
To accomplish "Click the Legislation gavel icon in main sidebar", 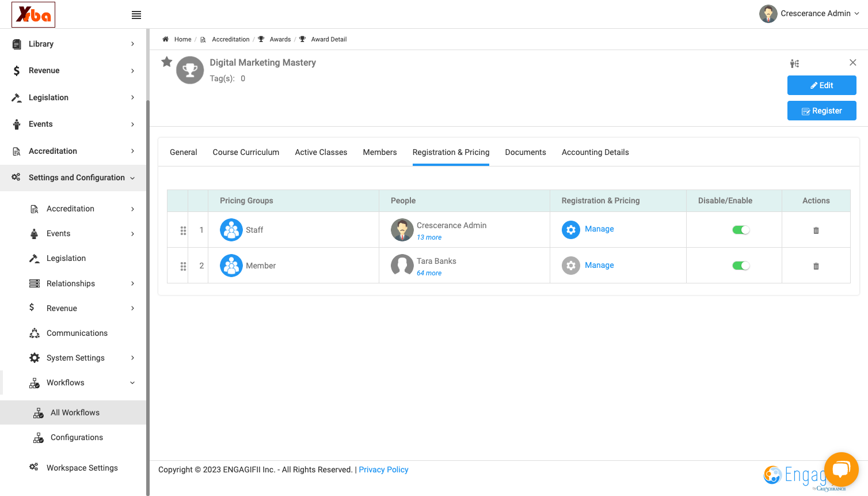I will pos(17,97).
